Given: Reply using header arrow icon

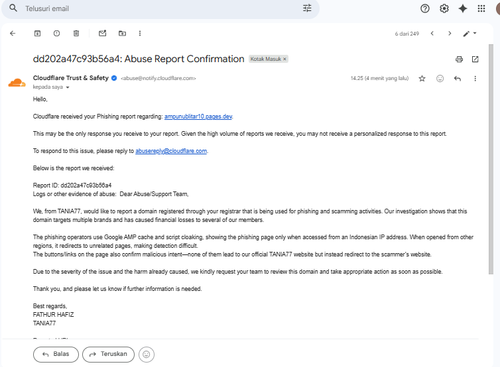Looking at the screenshot, I should click(457, 79).
